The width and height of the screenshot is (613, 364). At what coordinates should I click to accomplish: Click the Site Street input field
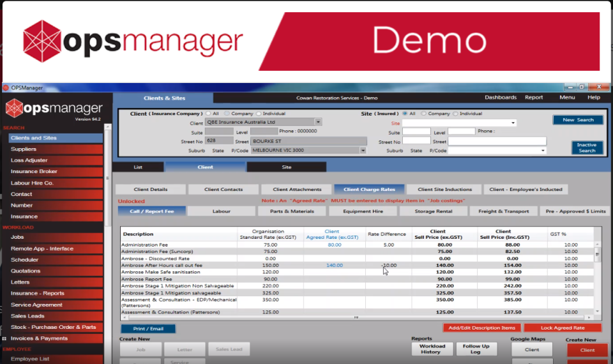(x=497, y=141)
